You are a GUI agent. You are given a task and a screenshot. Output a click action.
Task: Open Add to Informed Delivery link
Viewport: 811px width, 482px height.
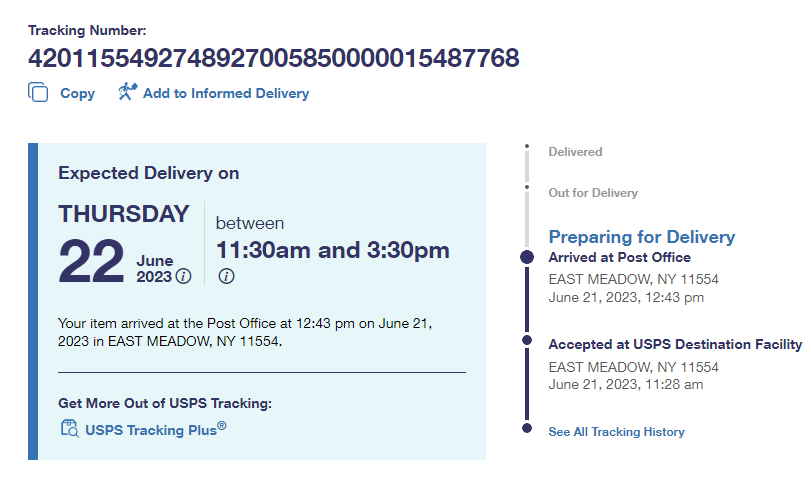[x=226, y=93]
